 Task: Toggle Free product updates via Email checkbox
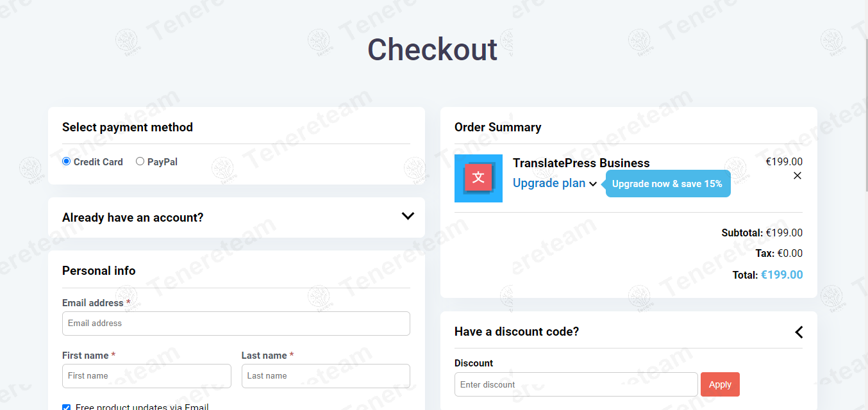(67, 407)
